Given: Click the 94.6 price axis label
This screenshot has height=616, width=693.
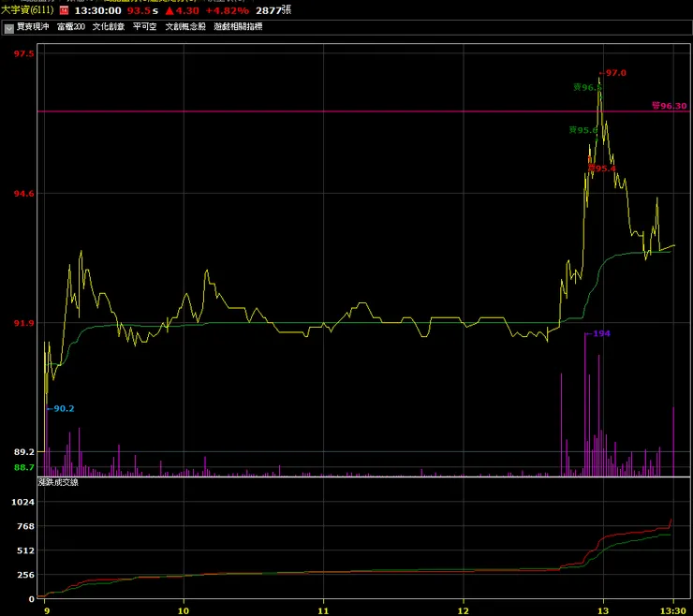Looking at the screenshot, I should point(23,194).
